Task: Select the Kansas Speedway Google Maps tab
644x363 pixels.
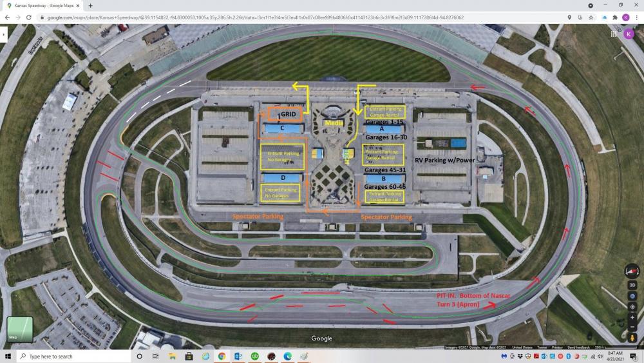Action: (43, 6)
